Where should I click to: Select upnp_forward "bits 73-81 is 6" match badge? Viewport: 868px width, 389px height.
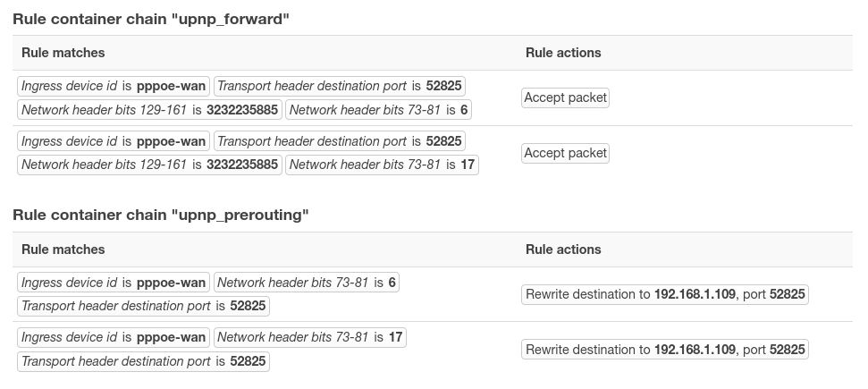click(379, 110)
